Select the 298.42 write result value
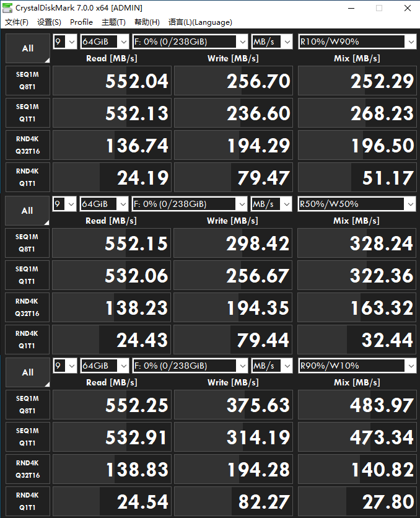This screenshot has height=518, width=420. point(233,243)
